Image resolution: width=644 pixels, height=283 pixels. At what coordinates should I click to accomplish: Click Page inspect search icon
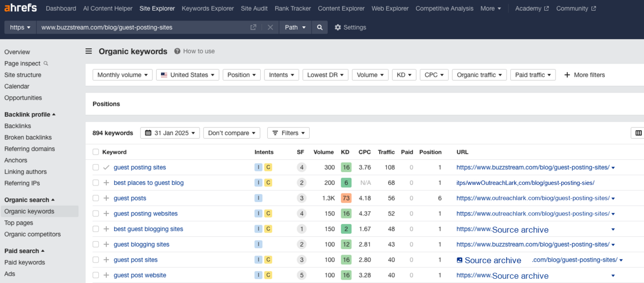[x=46, y=63]
